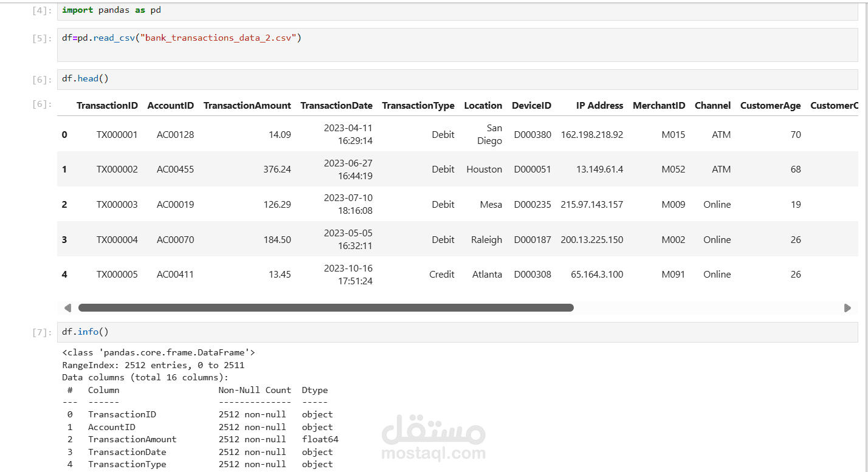Image resolution: width=868 pixels, height=472 pixels.
Task: Click account cell AC00070
Action: [176, 240]
